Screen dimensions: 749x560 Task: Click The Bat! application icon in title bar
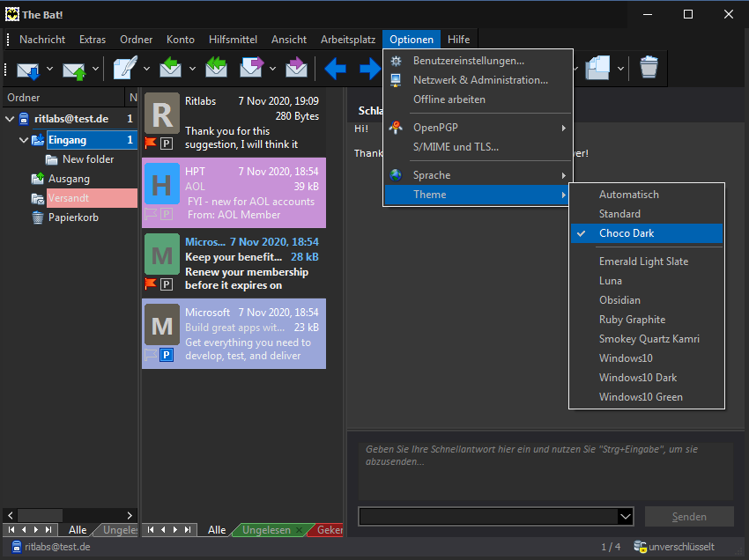[12, 14]
